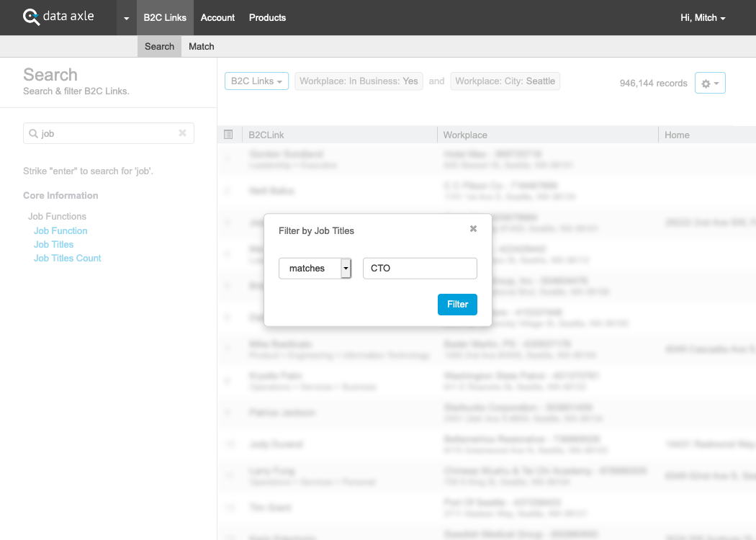The image size is (756, 540).
Task: Close the Filter by Job Titles dialog
Action: pos(473,229)
